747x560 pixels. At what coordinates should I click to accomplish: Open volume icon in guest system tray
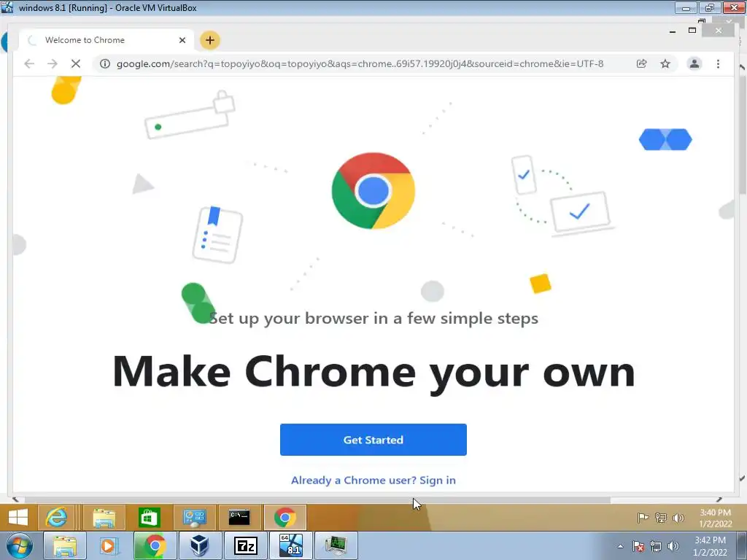(678, 518)
